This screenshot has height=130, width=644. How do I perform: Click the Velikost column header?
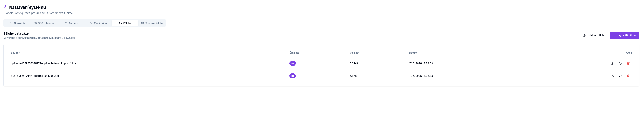coord(354,53)
